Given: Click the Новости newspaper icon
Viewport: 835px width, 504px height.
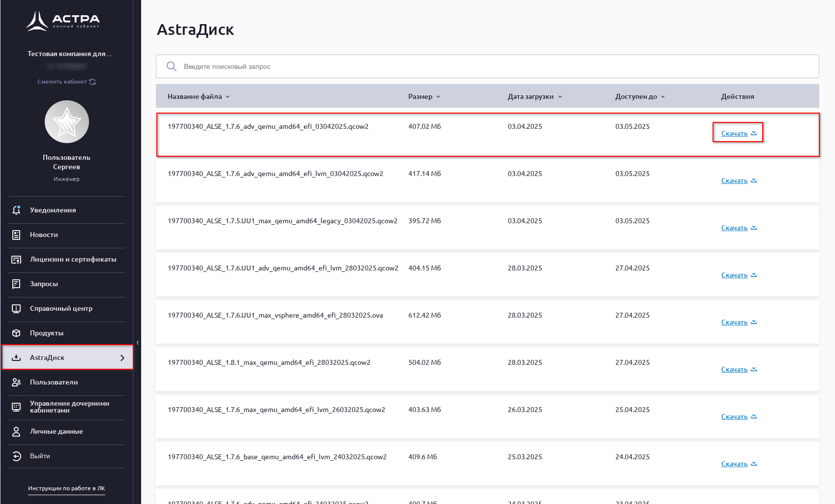Looking at the screenshot, I should pyautogui.click(x=16, y=235).
